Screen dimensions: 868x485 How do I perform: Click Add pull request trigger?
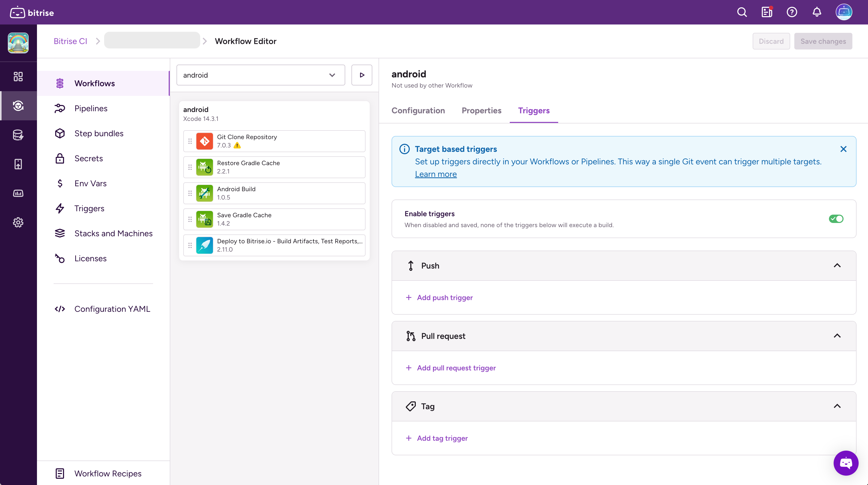tap(451, 368)
